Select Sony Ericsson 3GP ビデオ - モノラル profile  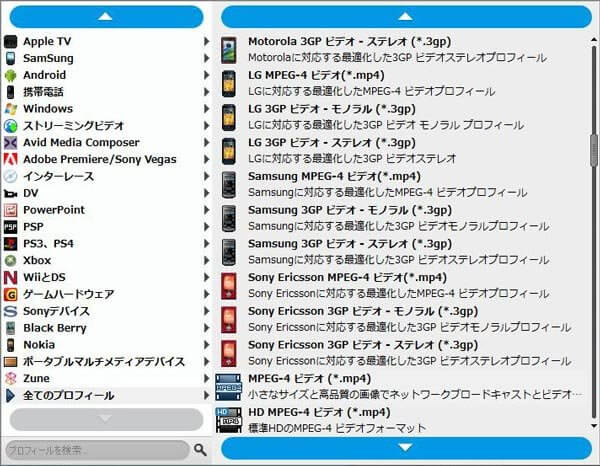[x=402, y=319]
